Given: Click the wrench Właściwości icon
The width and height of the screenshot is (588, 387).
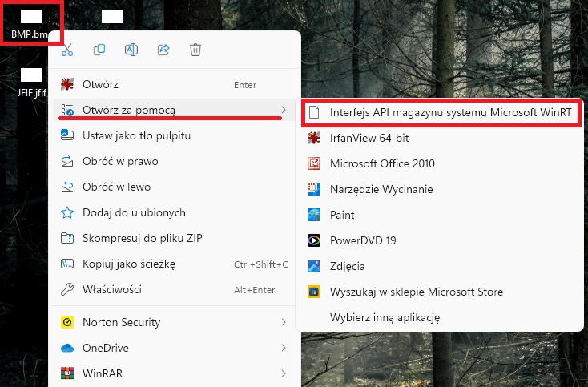Looking at the screenshot, I should [x=67, y=289].
